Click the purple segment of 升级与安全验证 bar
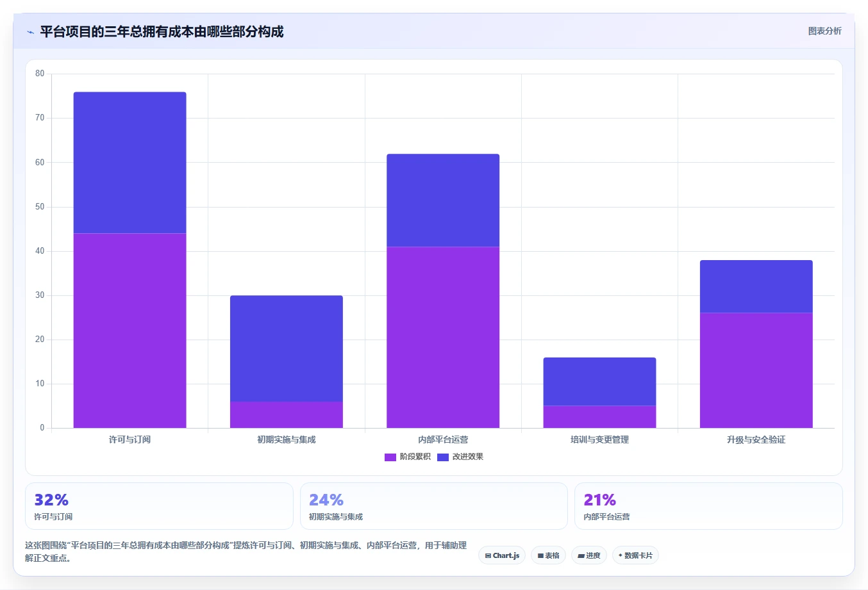868x590 pixels. (756, 370)
